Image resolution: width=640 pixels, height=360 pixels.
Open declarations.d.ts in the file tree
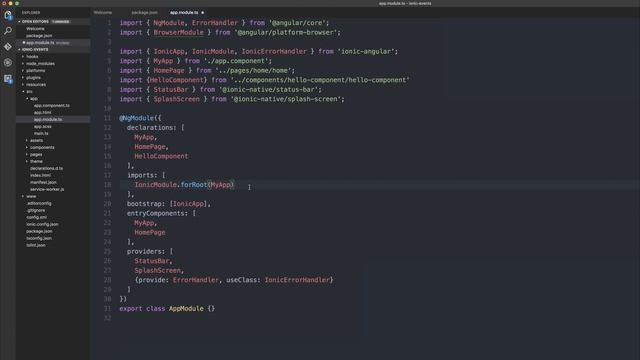tap(46, 168)
